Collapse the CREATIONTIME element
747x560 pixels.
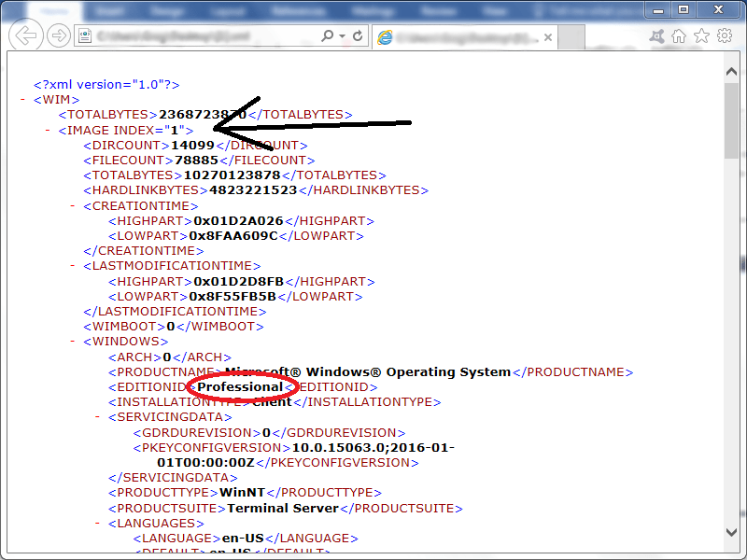[x=73, y=206]
